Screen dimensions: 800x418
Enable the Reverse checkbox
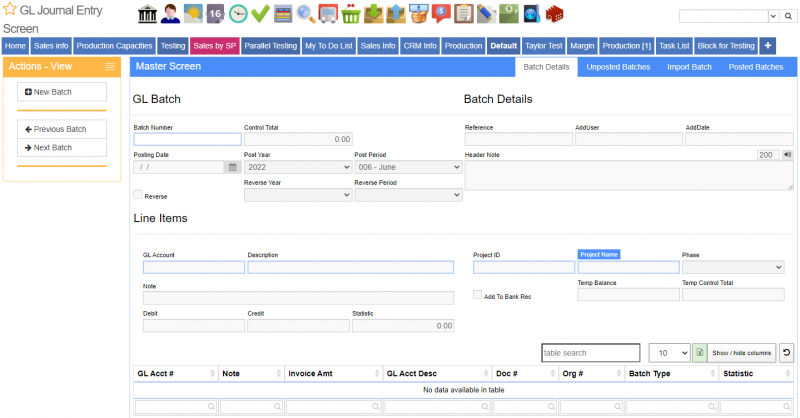coord(138,195)
